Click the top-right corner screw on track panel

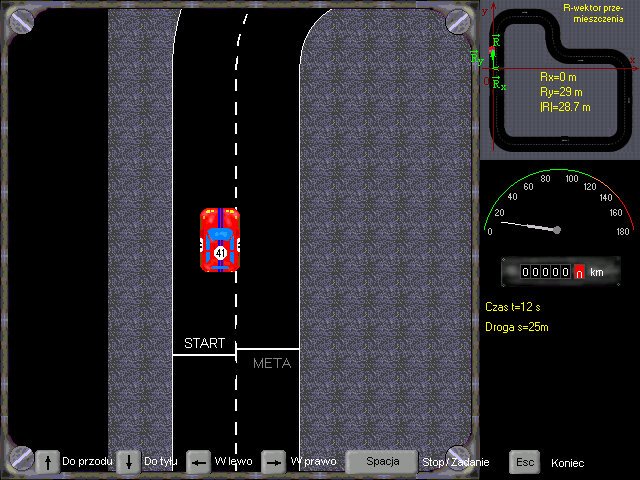click(457, 19)
